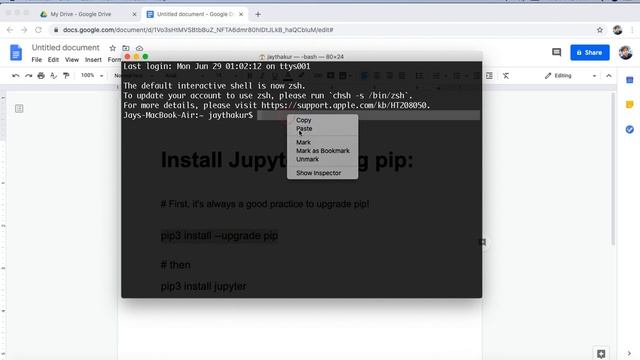The image size is (640, 360).
Task: Click the Docs vertical scrollbar
Action: 613,168
